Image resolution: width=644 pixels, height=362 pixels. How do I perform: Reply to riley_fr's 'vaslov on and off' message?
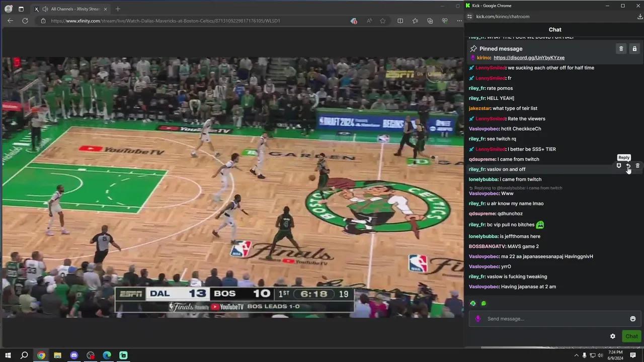[628, 166]
